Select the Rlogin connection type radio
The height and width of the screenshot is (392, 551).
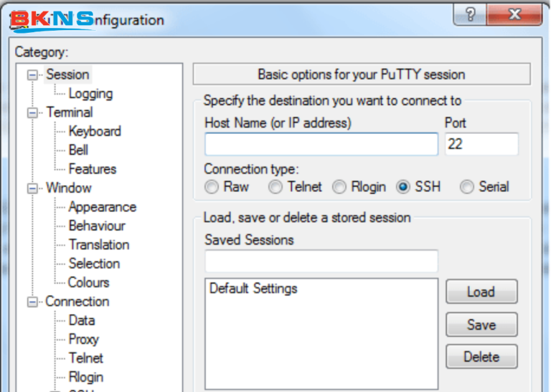point(339,187)
